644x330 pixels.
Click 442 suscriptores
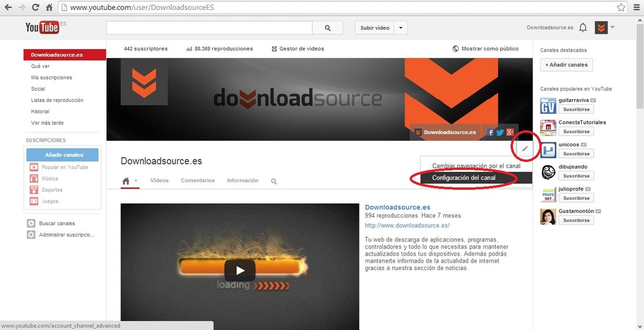pyautogui.click(x=146, y=49)
